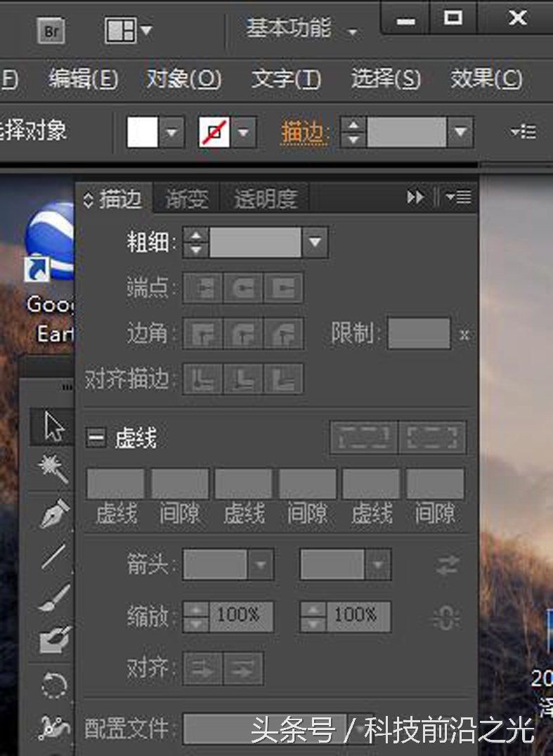Click the third 间隙 gap field

tap(436, 483)
